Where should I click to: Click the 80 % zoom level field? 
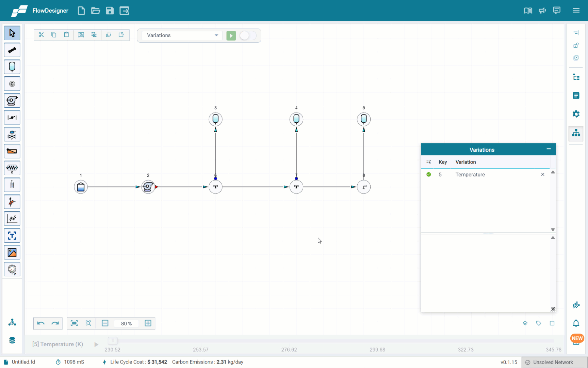click(126, 323)
